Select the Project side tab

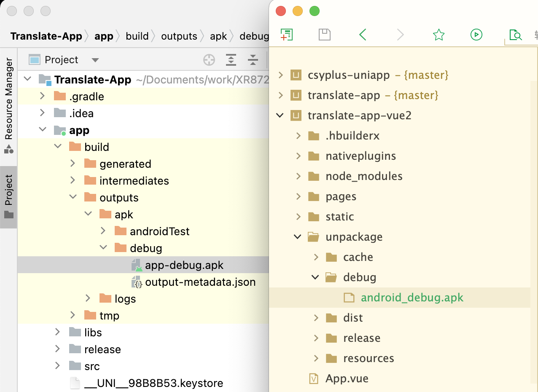coord(8,197)
